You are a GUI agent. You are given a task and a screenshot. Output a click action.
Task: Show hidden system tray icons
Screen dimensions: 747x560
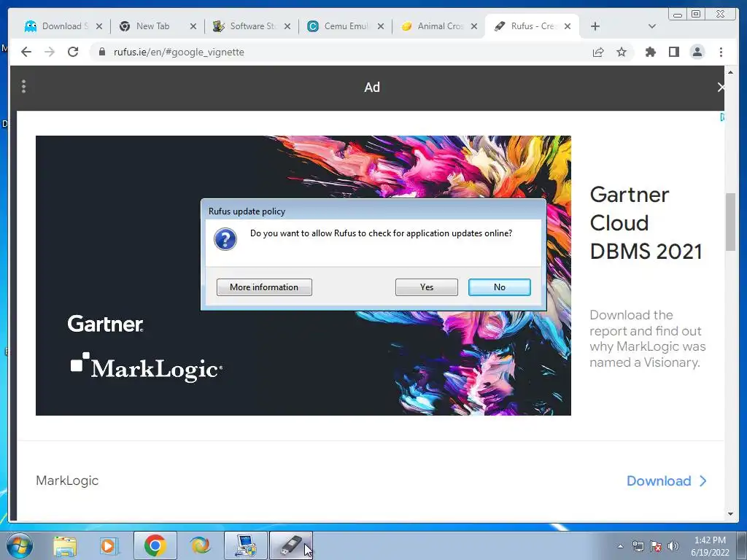[x=620, y=546]
